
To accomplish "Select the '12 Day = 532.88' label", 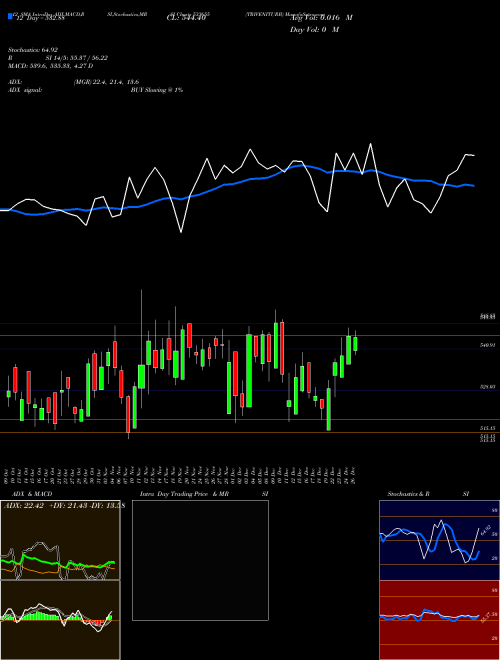I will pyautogui.click(x=40, y=18).
